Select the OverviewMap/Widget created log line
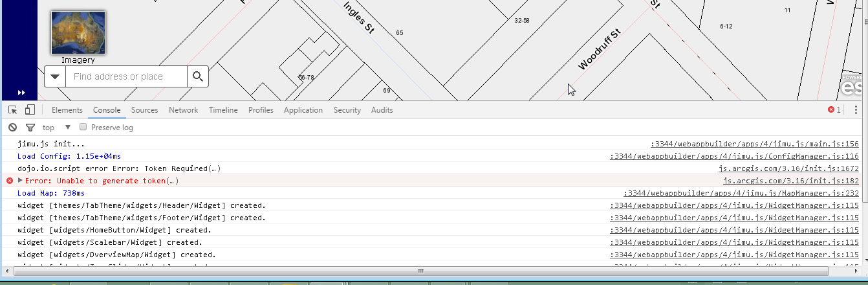This screenshot has height=285, width=868. [x=116, y=255]
